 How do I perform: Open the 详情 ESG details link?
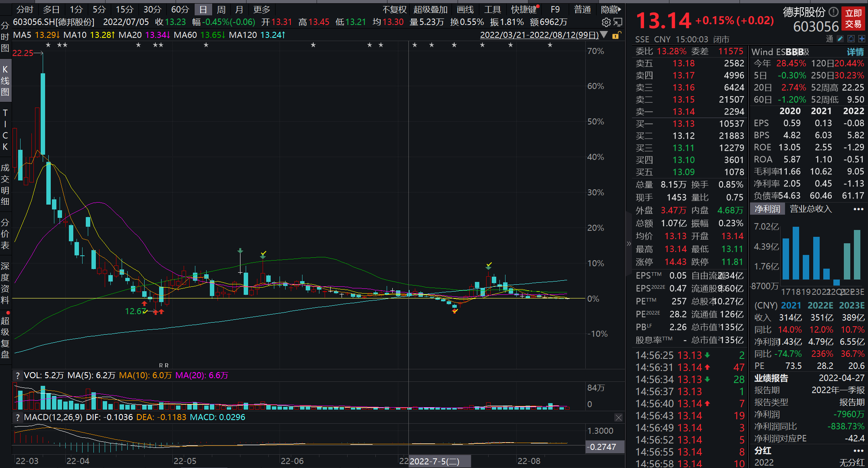pyautogui.click(x=855, y=52)
